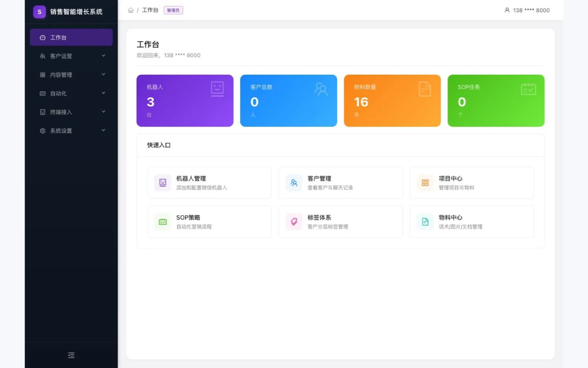
Task: Click the 物料数量 value 16
Action: click(361, 102)
